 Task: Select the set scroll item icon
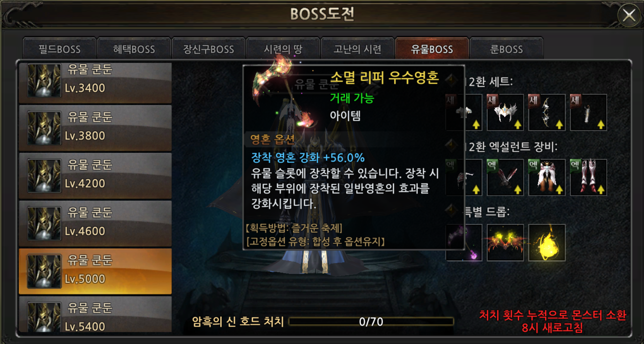588,112
